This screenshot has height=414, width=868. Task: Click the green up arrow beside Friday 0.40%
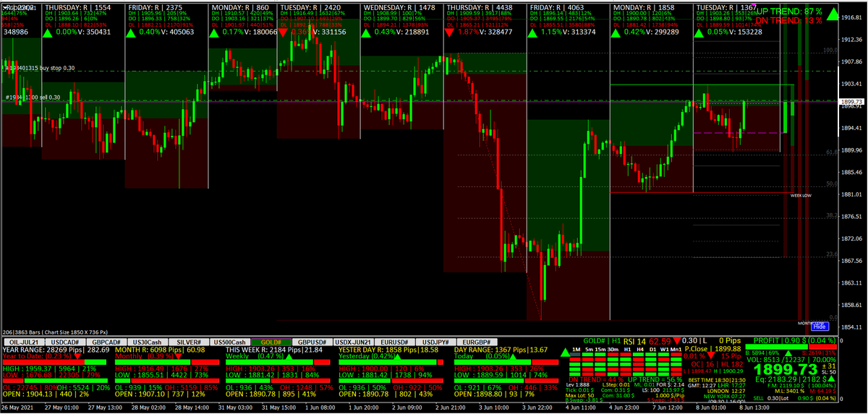click(x=132, y=33)
